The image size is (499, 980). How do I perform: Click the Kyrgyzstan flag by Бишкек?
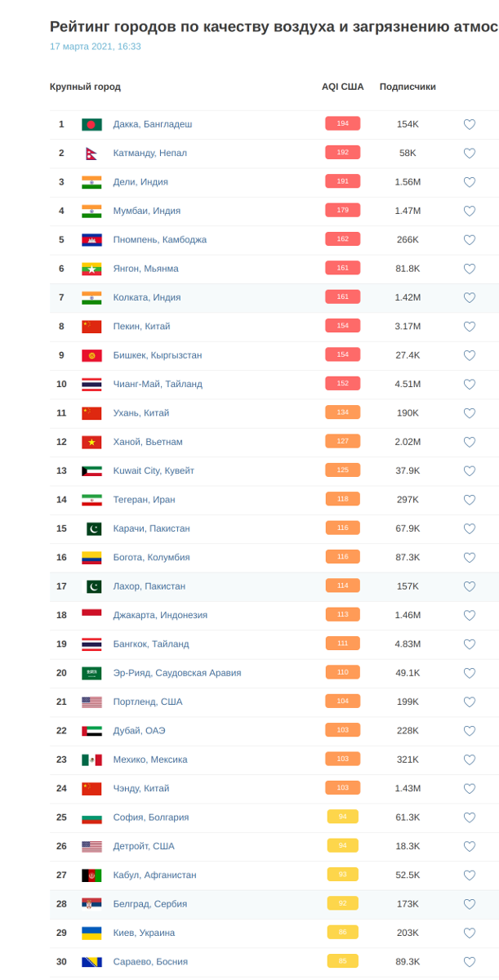[91, 355]
